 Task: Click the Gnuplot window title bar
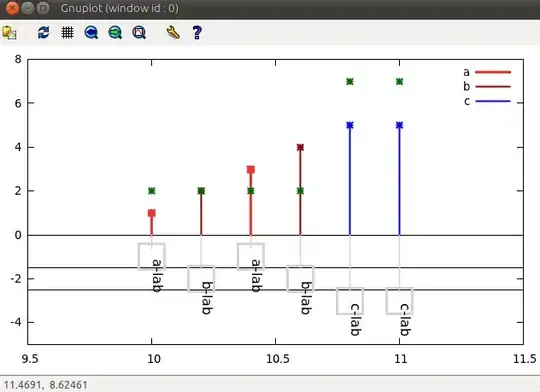coord(270,8)
